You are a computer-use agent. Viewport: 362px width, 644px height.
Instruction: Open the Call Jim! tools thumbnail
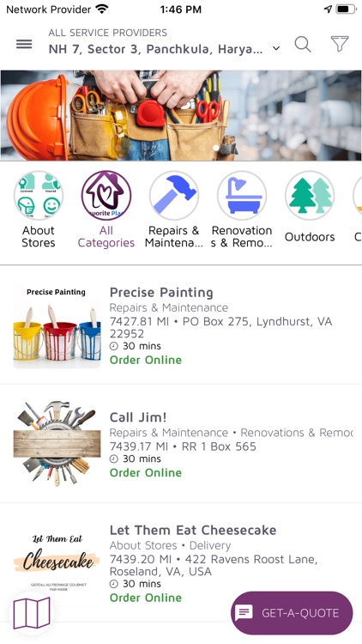(57, 444)
